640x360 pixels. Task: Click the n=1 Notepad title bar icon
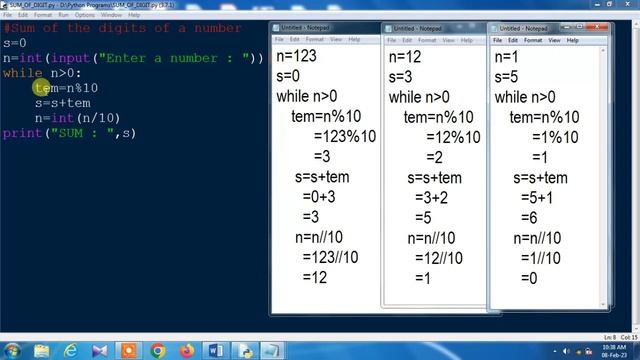(x=494, y=29)
